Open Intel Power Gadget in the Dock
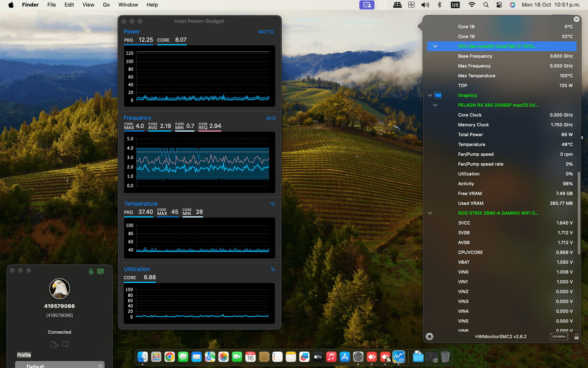The height and width of the screenshot is (368, 588). [x=399, y=357]
